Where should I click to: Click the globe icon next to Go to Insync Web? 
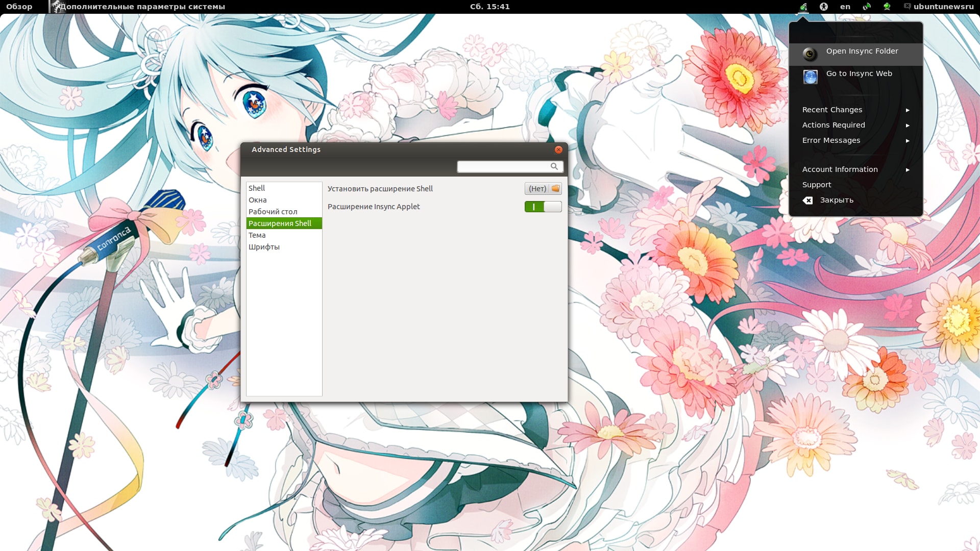click(810, 77)
